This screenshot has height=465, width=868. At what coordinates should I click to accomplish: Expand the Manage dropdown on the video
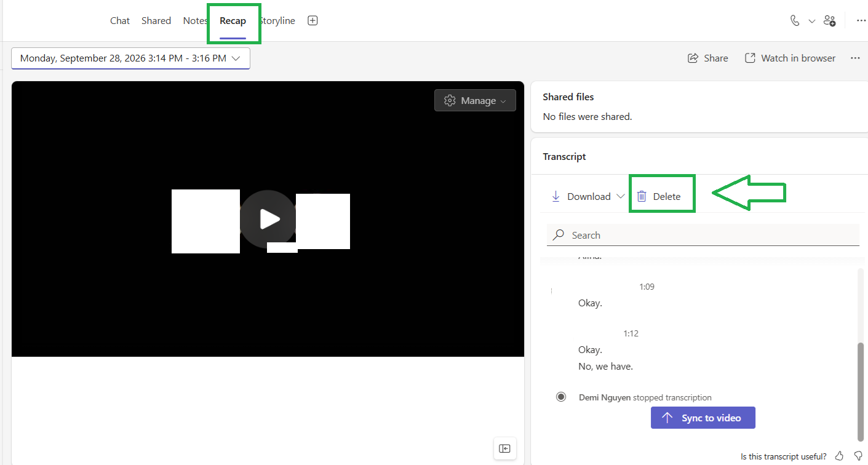tap(475, 100)
